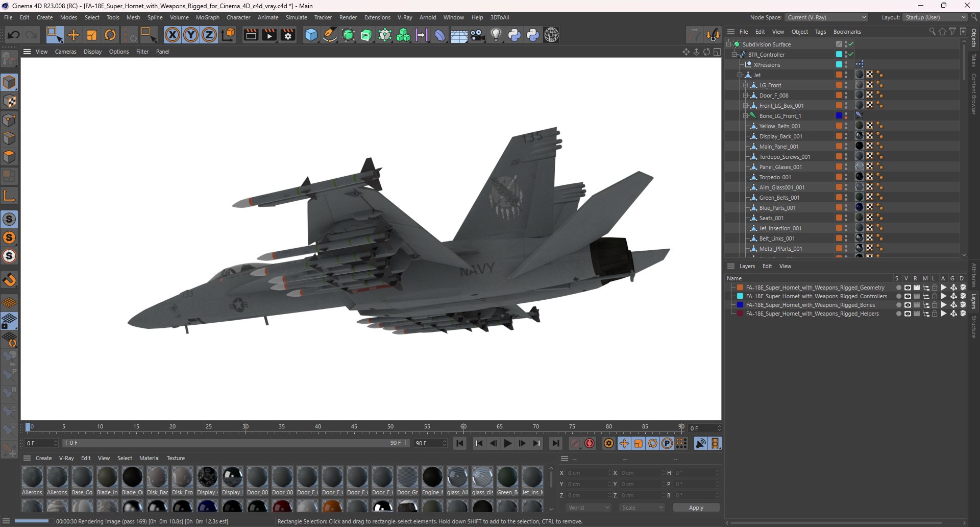The image size is (980, 527).
Task: Toggle visibility eye of Bones layer
Action: (x=908, y=305)
